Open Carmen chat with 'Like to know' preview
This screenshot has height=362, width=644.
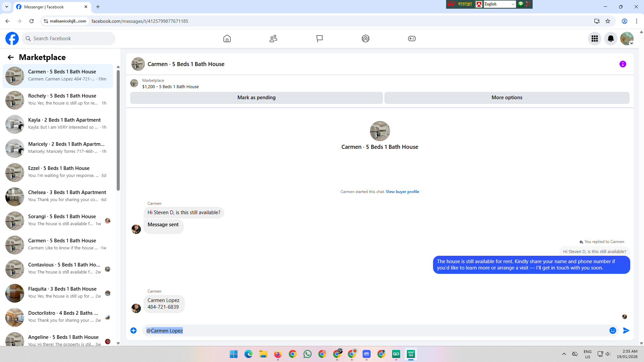pos(58,245)
